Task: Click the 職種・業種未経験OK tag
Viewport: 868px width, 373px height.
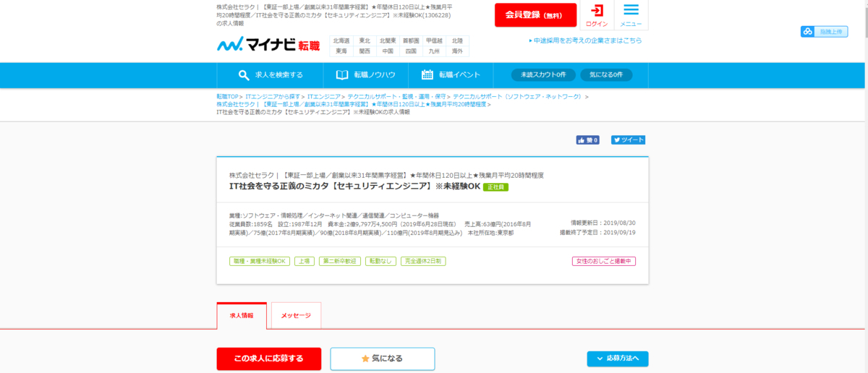Action: click(x=259, y=261)
